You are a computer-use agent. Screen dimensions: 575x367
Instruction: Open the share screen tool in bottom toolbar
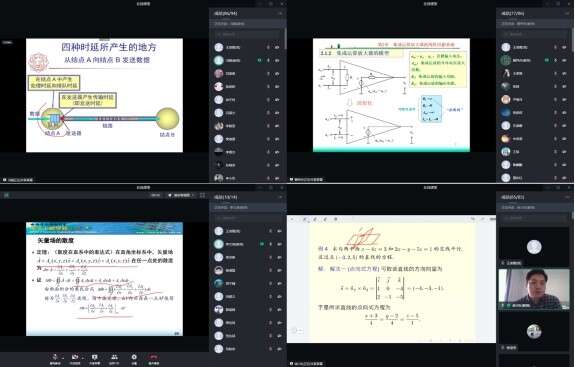95,357
